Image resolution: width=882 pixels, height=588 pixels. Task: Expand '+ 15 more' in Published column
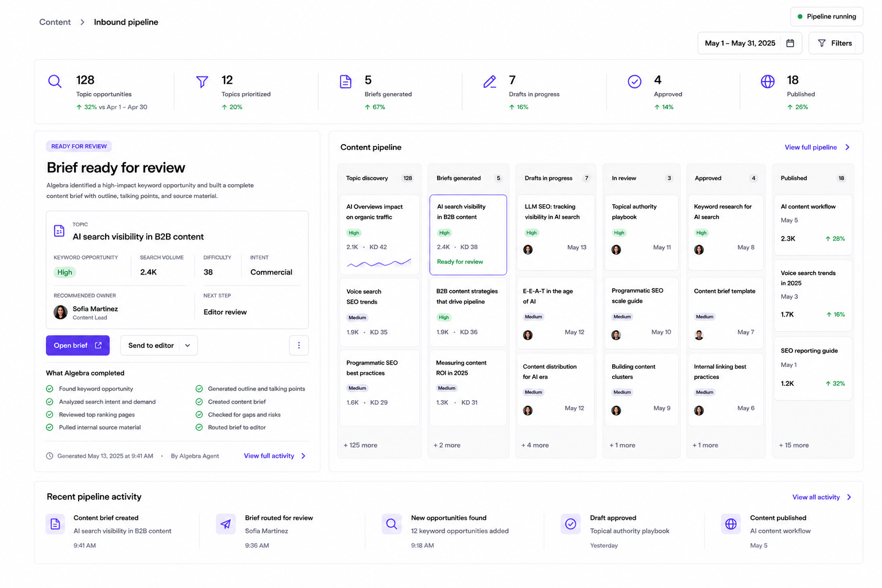click(794, 445)
